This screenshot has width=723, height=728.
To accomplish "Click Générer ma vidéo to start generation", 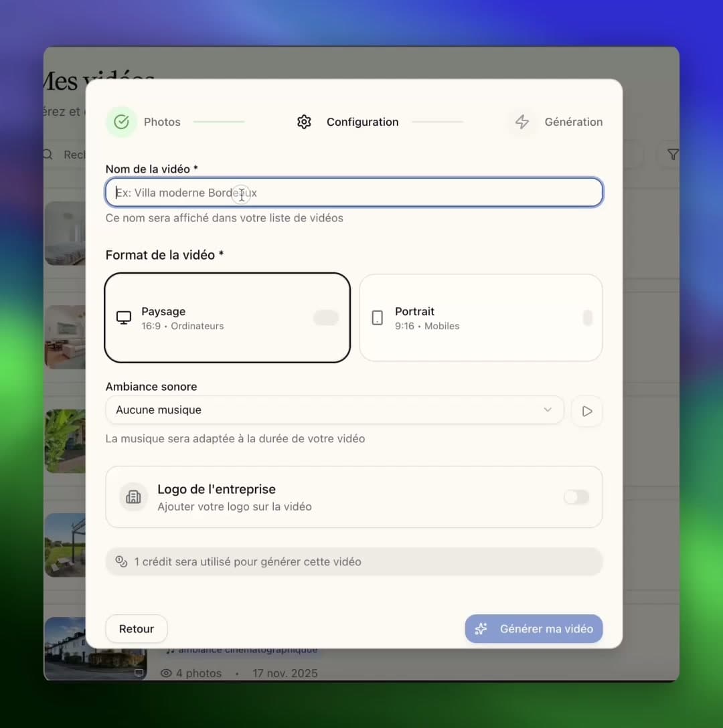I will 534,629.
